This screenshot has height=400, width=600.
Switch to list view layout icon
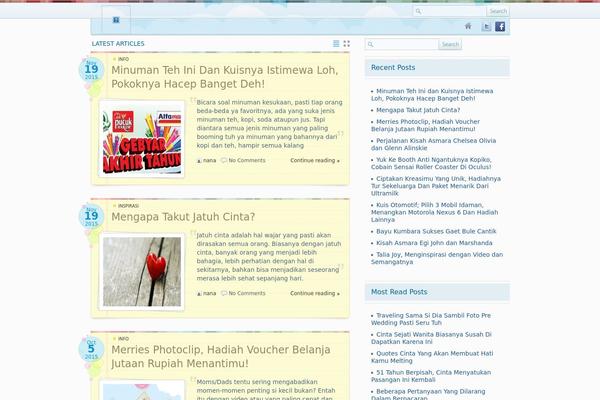coord(336,44)
